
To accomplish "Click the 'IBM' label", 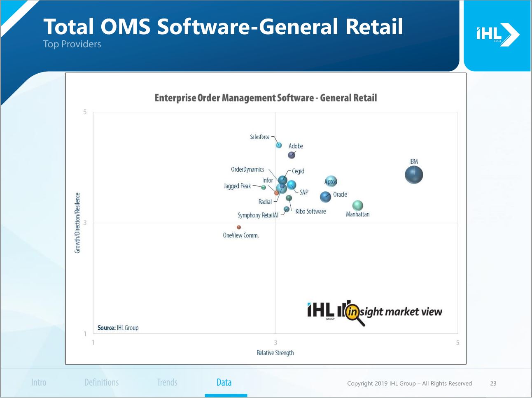I will (413, 161).
